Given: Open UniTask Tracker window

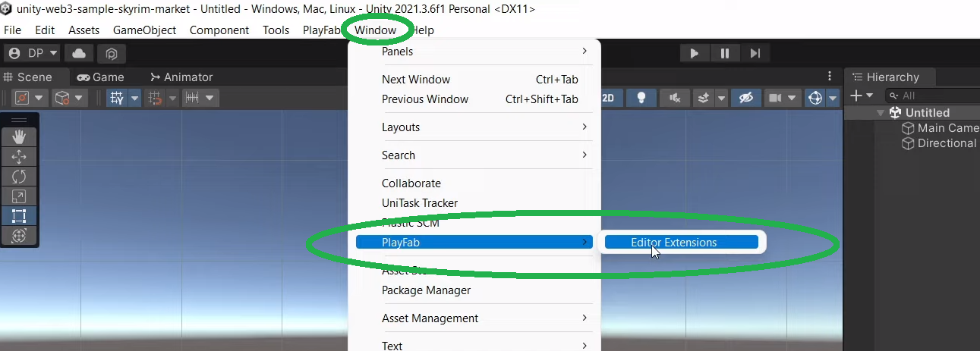Looking at the screenshot, I should 474,203.
